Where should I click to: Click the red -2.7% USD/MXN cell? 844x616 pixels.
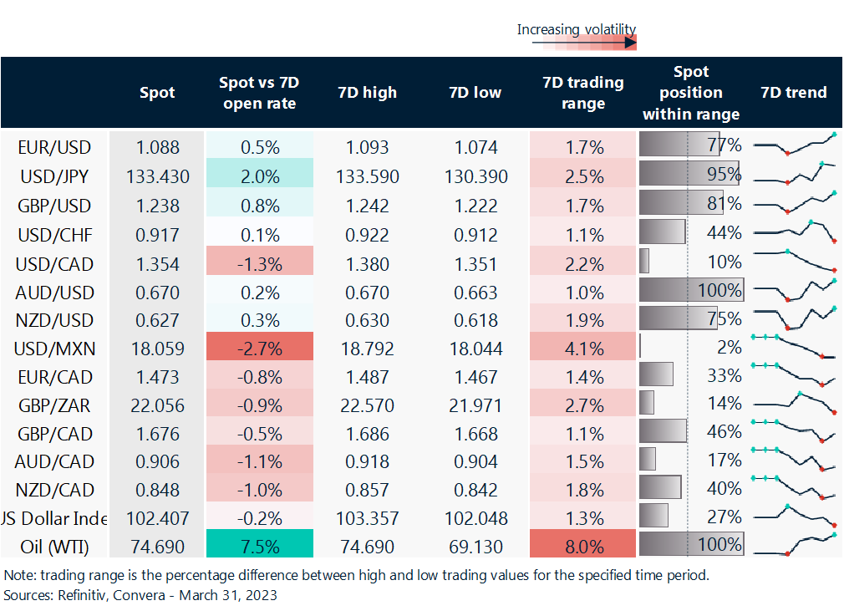point(259,346)
